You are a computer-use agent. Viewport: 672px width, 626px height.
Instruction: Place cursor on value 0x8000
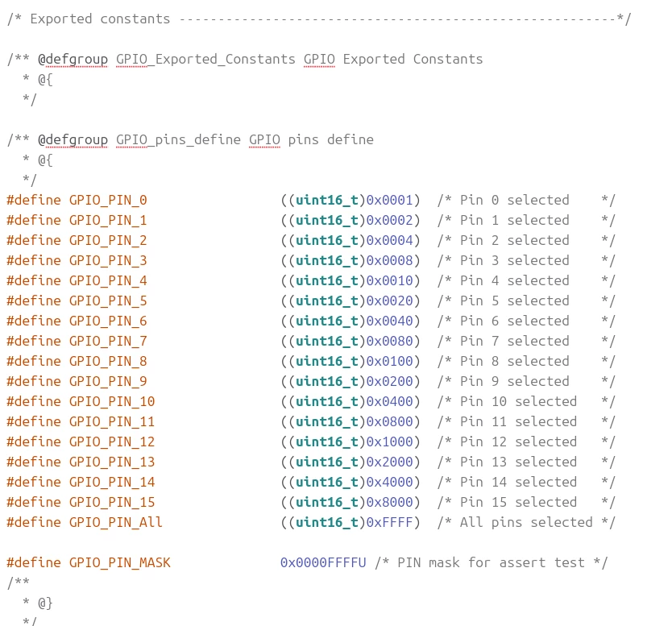click(x=389, y=502)
